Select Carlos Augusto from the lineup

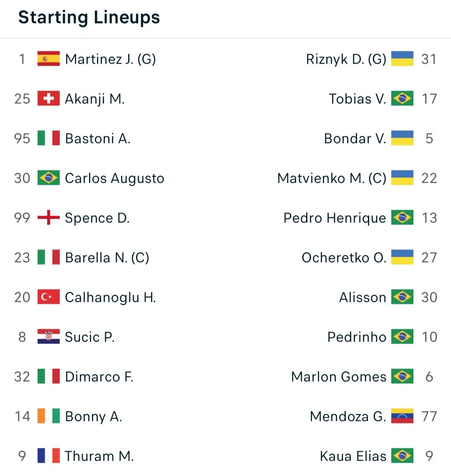click(115, 178)
